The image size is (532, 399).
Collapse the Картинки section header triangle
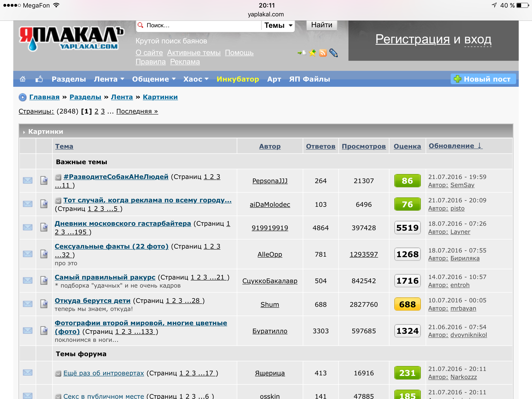(x=24, y=132)
